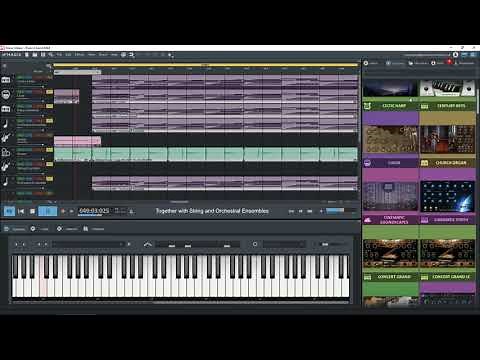Click the guitar icon on the fifth track
480x360 pixels.
[6, 138]
